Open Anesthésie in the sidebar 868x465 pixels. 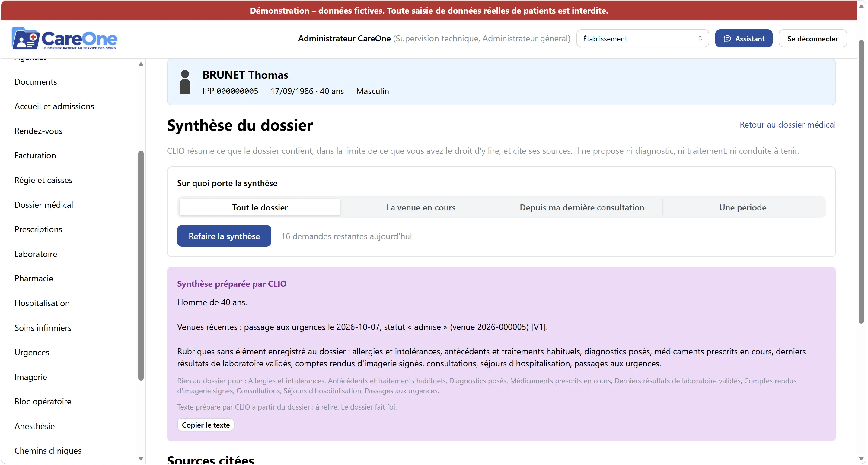(35, 426)
